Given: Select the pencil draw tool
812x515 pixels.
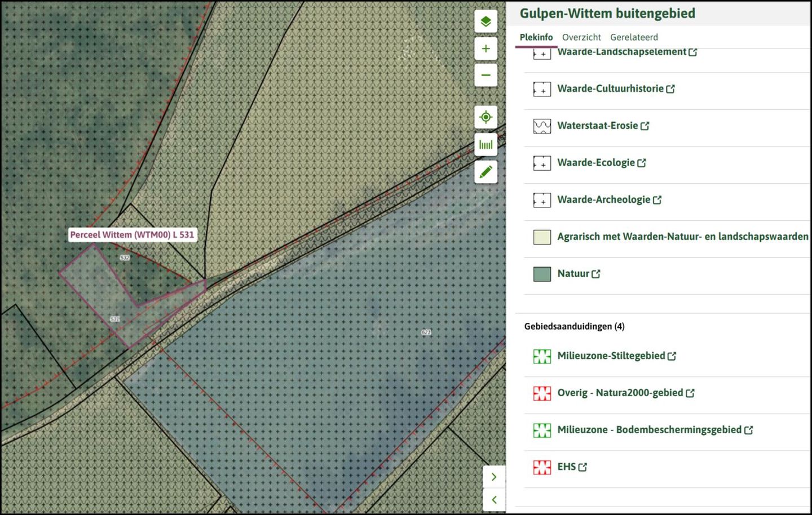Looking at the screenshot, I should pyautogui.click(x=486, y=172).
